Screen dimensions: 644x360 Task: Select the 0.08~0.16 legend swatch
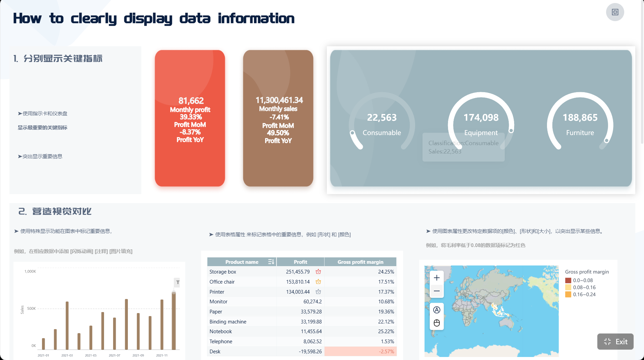(568, 287)
